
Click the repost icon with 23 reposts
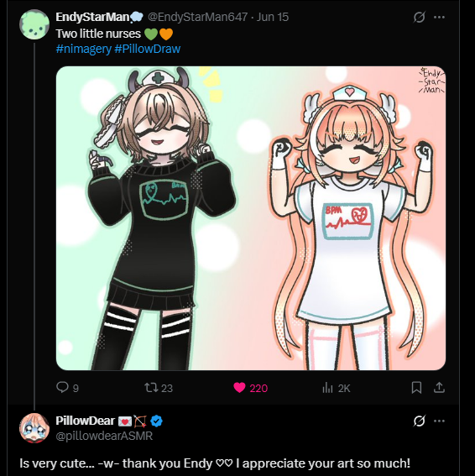(151, 387)
